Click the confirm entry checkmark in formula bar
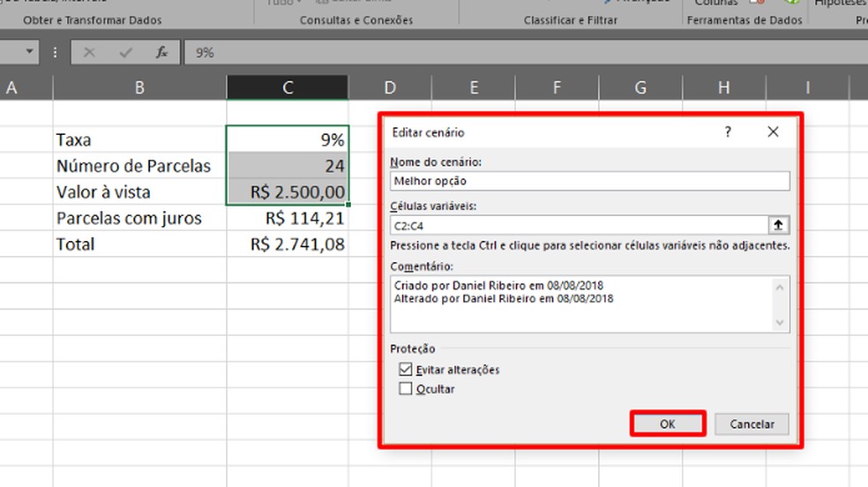The height and width of the screenshot is (487, 868). pos(125,53)
